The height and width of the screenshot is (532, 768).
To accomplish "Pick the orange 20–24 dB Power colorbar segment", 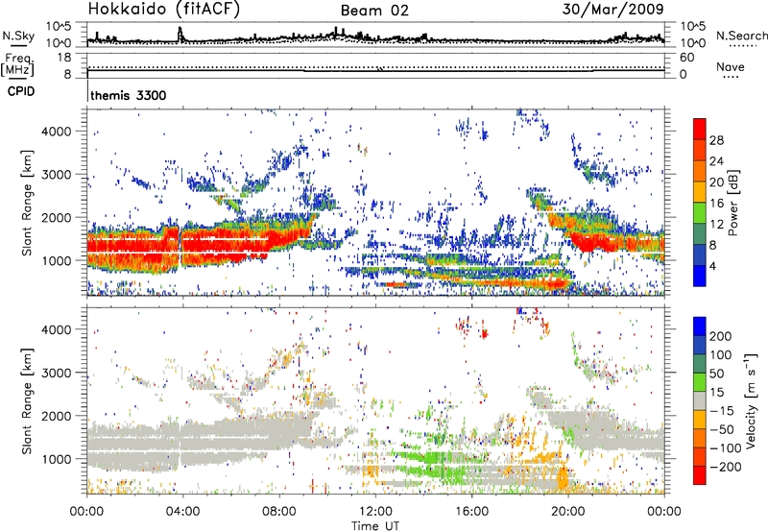I will (x=700, y=171).
